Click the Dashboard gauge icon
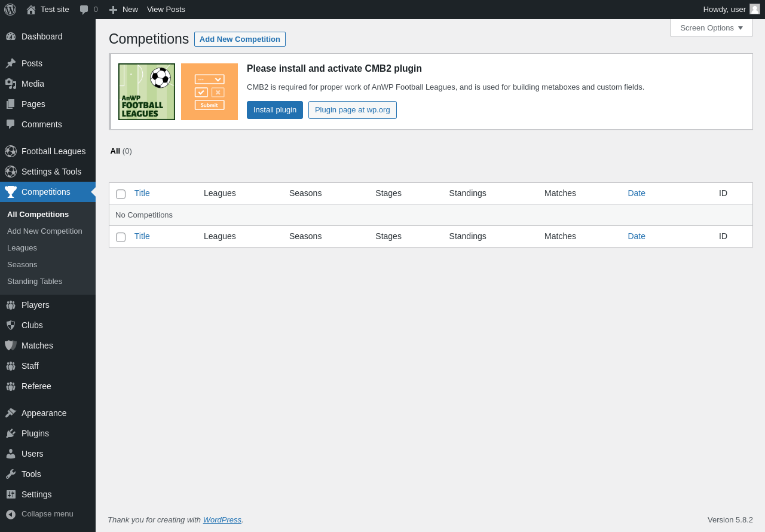 coord(11,36)
